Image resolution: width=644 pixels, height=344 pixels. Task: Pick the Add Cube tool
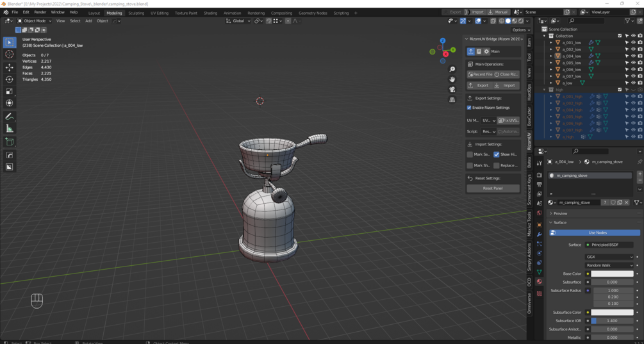tap(9, 142)
